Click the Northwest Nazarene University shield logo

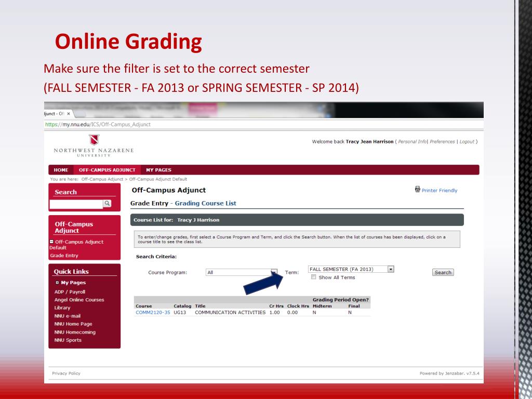coord(94,140)
